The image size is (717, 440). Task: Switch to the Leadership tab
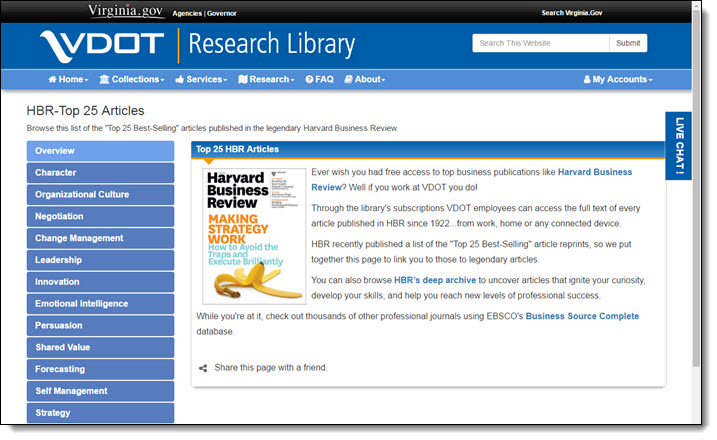(101, 260)
